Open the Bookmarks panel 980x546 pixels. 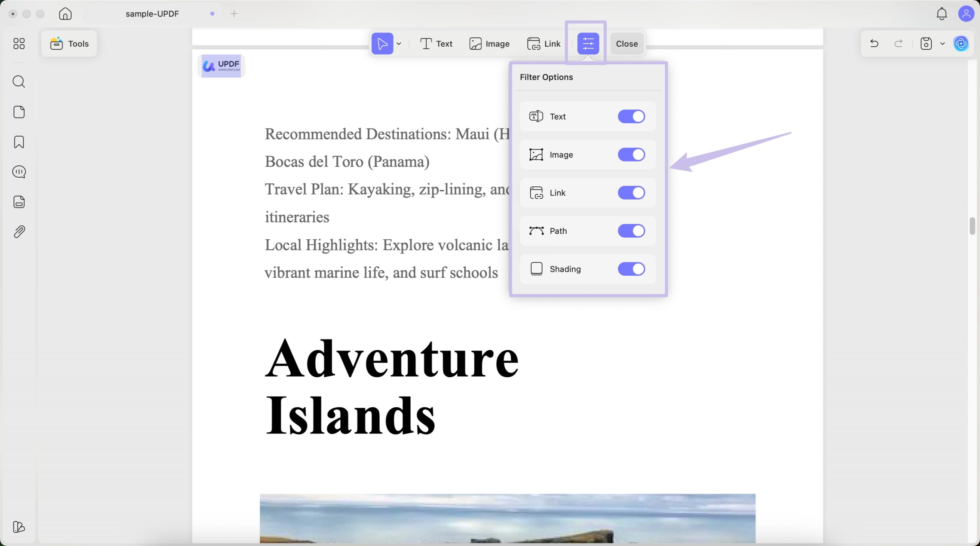[19, 142]
